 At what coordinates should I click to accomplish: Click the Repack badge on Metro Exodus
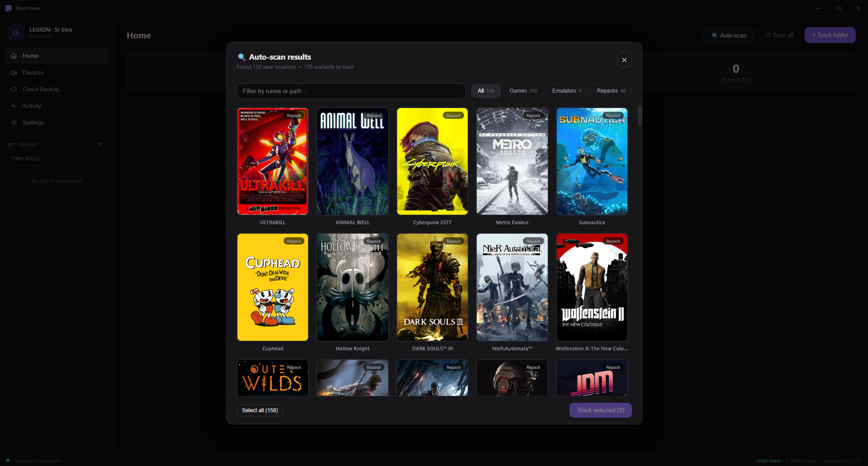pyautogui.click(x=533, y=116)
